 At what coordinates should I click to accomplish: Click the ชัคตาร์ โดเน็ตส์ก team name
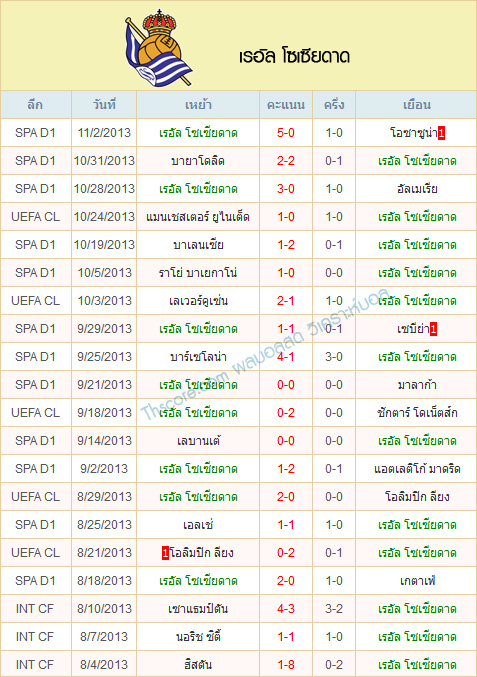[417, 413]
